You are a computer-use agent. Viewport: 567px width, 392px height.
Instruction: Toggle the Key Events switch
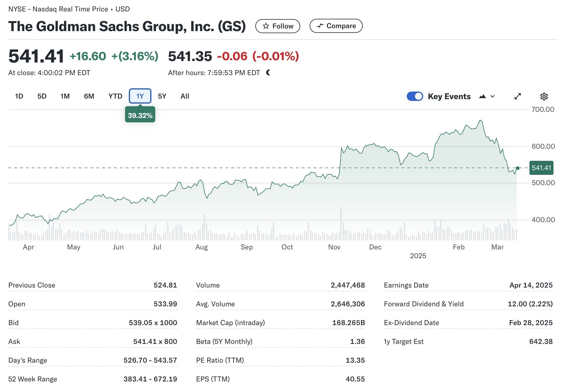pos(415,96)
